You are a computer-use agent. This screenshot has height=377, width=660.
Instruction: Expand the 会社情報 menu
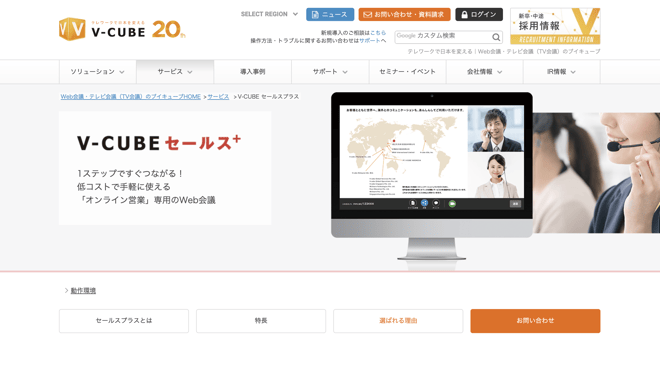coord(484,72)
